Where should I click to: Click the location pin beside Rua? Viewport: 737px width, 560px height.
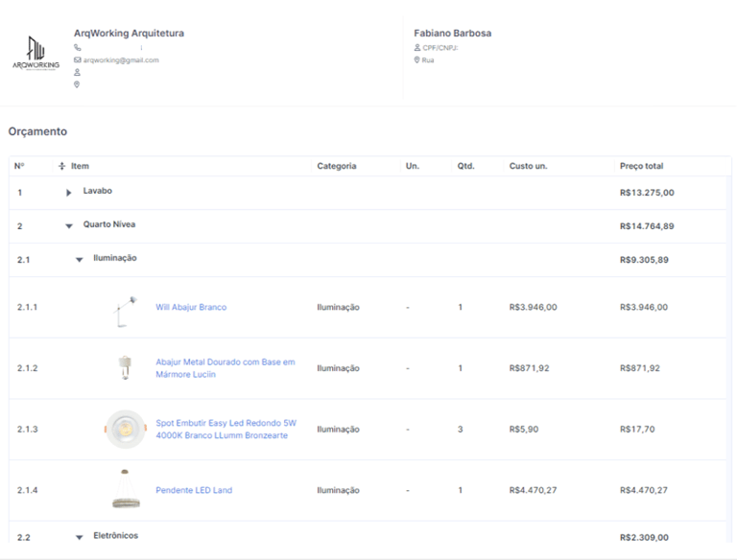tap(417, 59)
